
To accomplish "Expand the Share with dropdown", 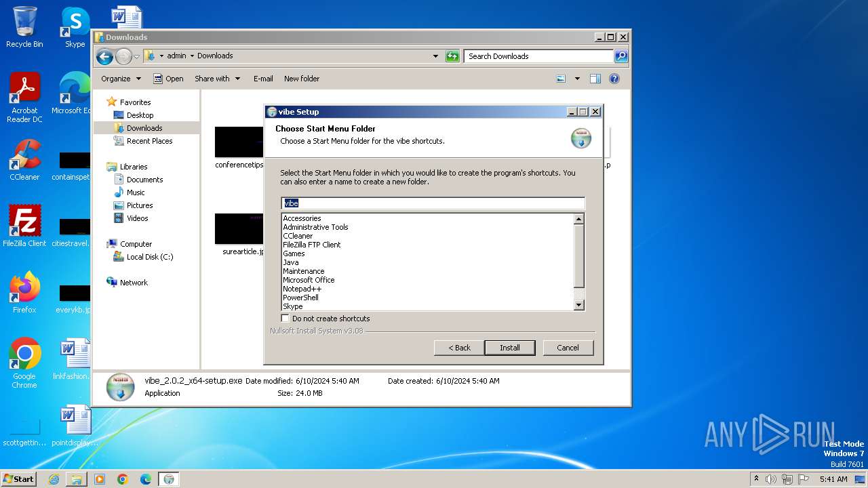I will click(x=217, y=79).
